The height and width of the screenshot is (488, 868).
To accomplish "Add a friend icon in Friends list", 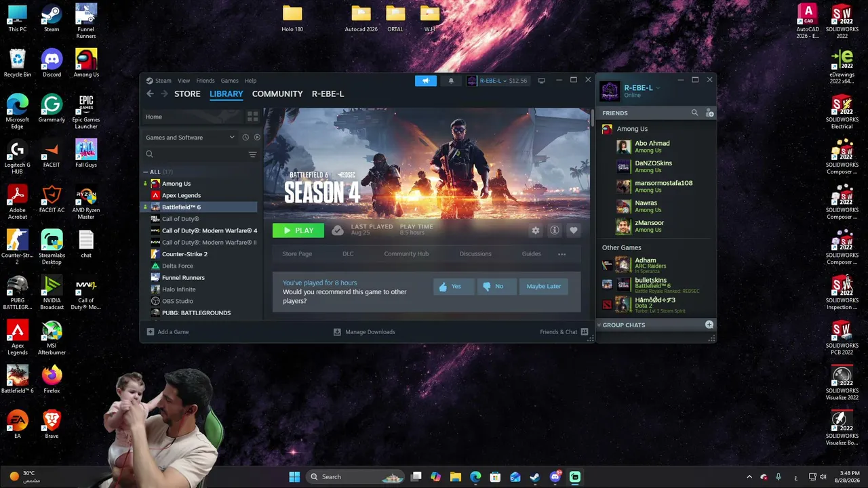I will click(x=709, y=113).
